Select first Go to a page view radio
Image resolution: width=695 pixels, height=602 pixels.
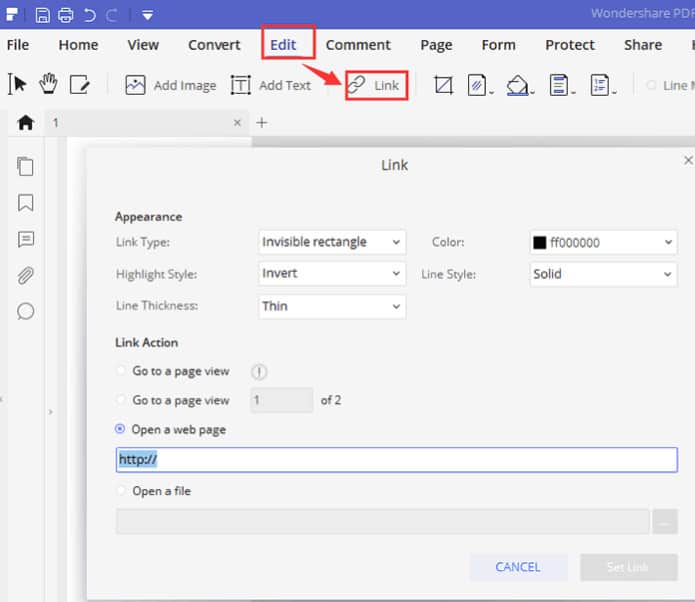(x=120, y=371)
